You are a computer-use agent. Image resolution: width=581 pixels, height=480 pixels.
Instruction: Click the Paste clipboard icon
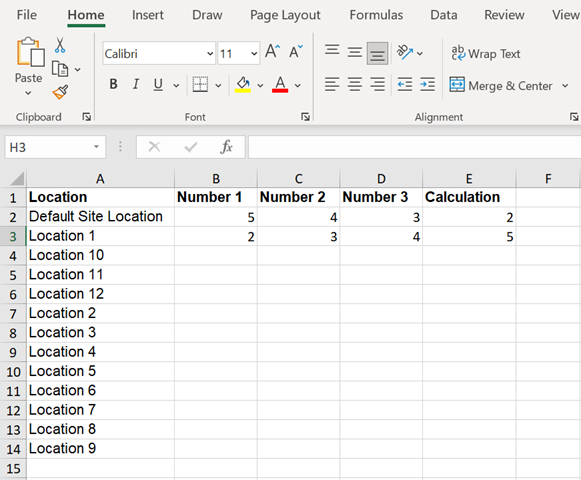pyautogui.click(x=30, y=52)
